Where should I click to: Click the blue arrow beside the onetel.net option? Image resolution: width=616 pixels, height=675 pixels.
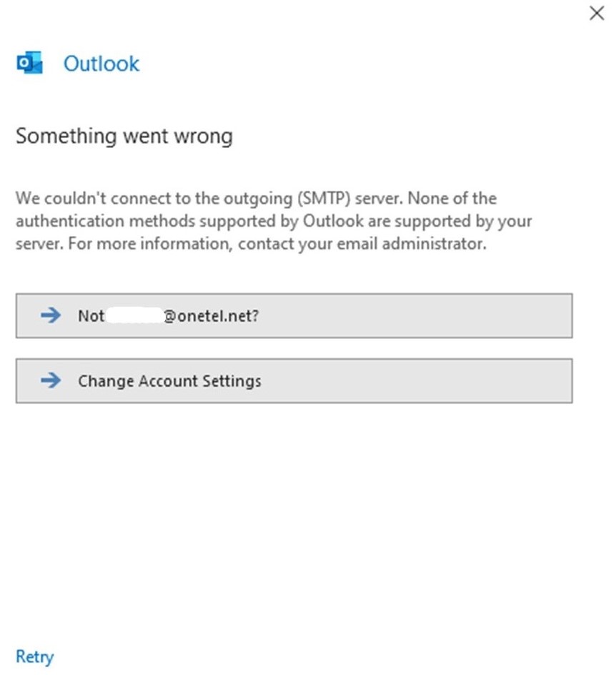[x=51, y=315]
